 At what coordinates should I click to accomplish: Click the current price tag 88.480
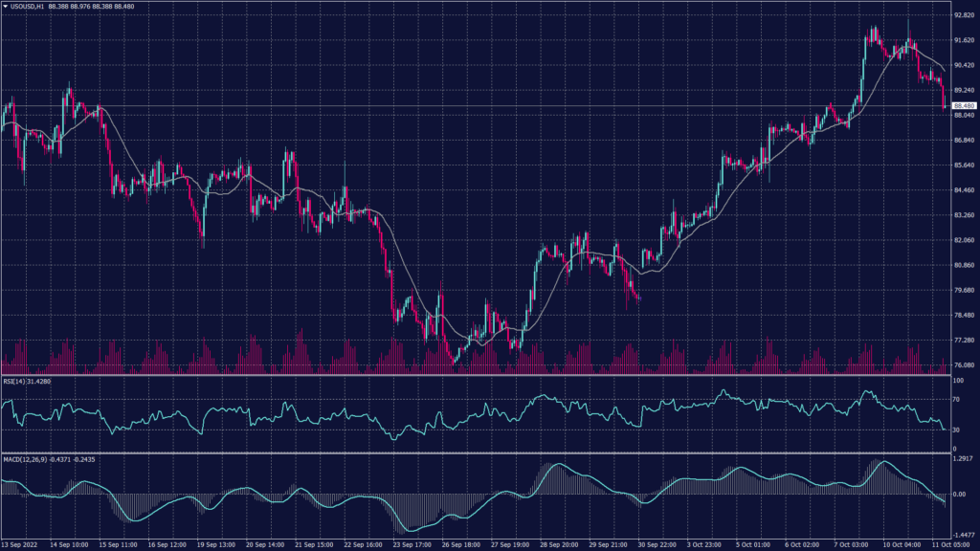click(963, 106)
